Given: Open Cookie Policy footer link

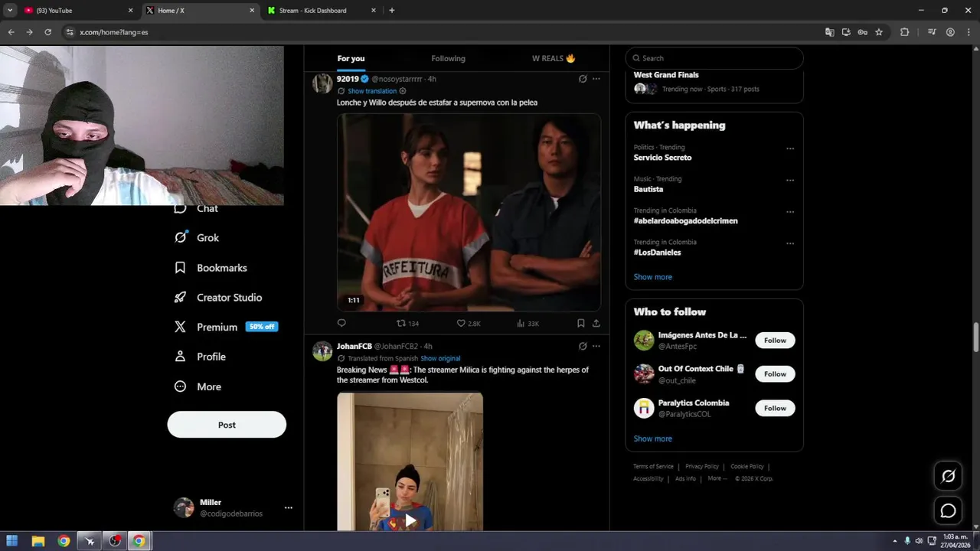Looking at the screenshot, I should (x=747, y=467).
